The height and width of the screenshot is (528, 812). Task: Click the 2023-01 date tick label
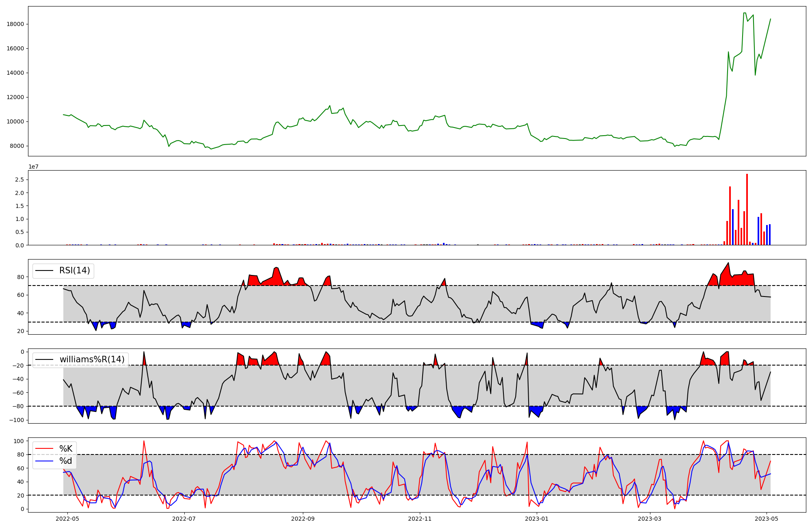(537, 519)
